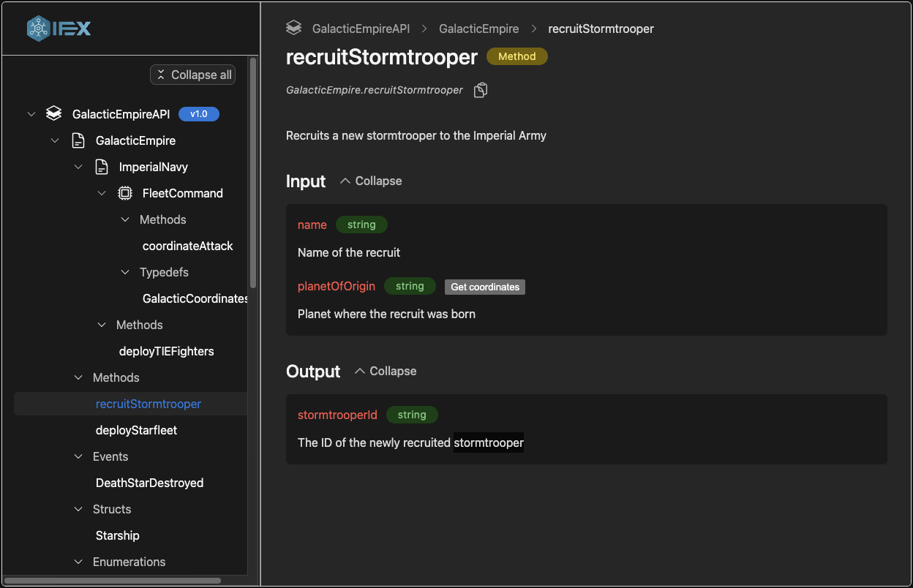Click the chip icon beside FleetCommand node
Viewport: 913px width, 588px height.
point(125,193)
